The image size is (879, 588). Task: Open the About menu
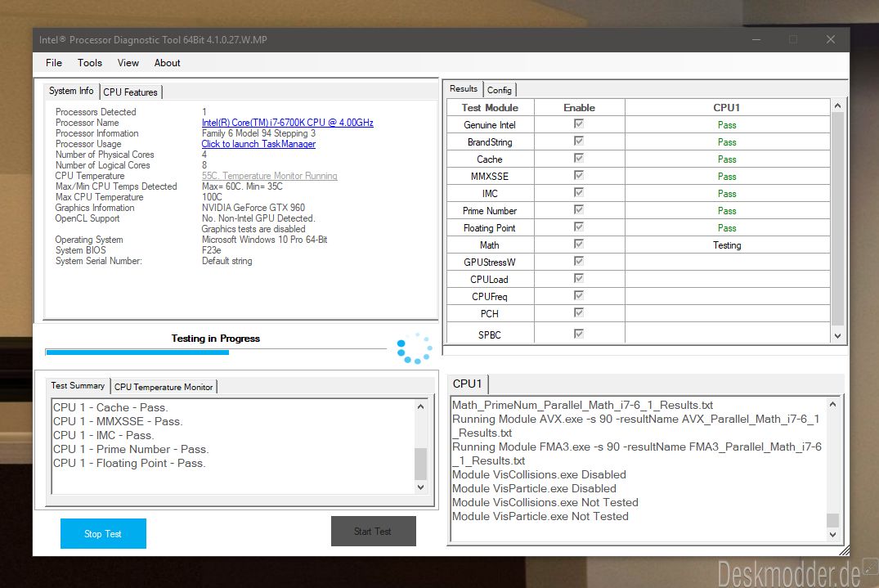click(x=167, y=63)
